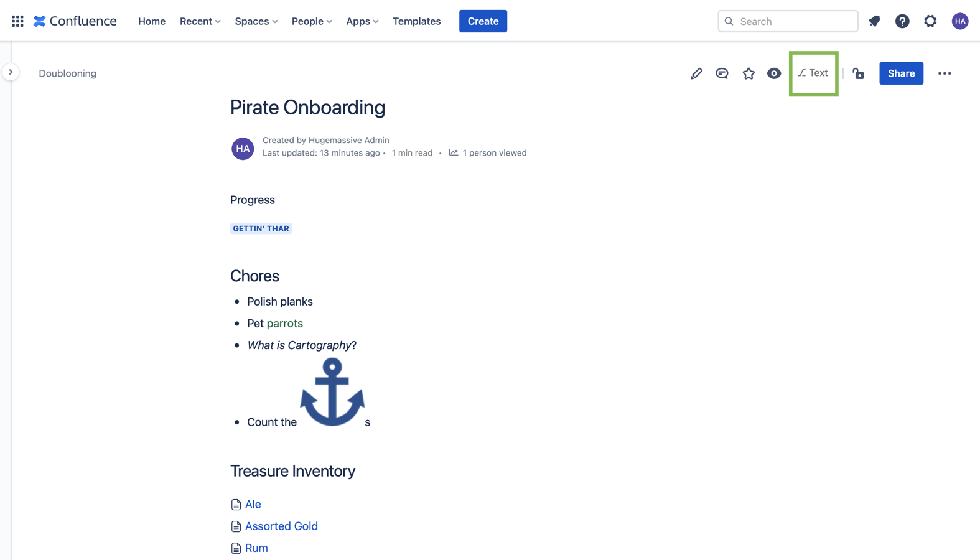Click the author HA avatar
The height and width of the screenshot is (560, 980).
[243, 149]
